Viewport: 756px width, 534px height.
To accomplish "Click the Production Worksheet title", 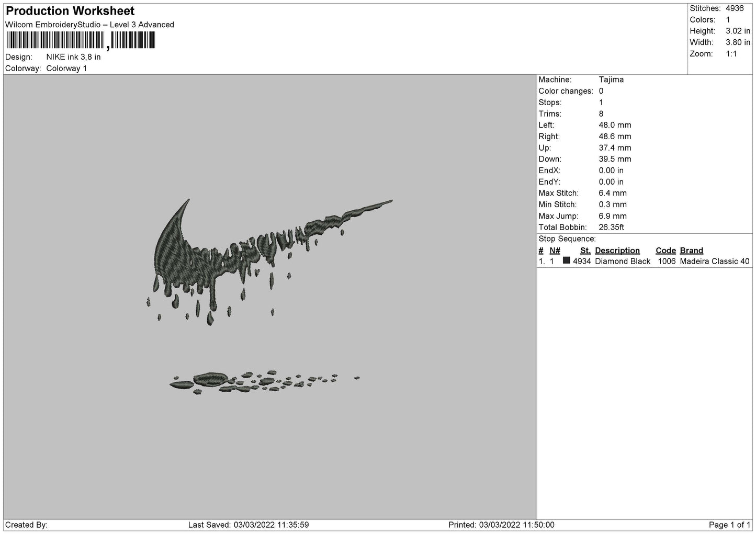I will point(70,11).
